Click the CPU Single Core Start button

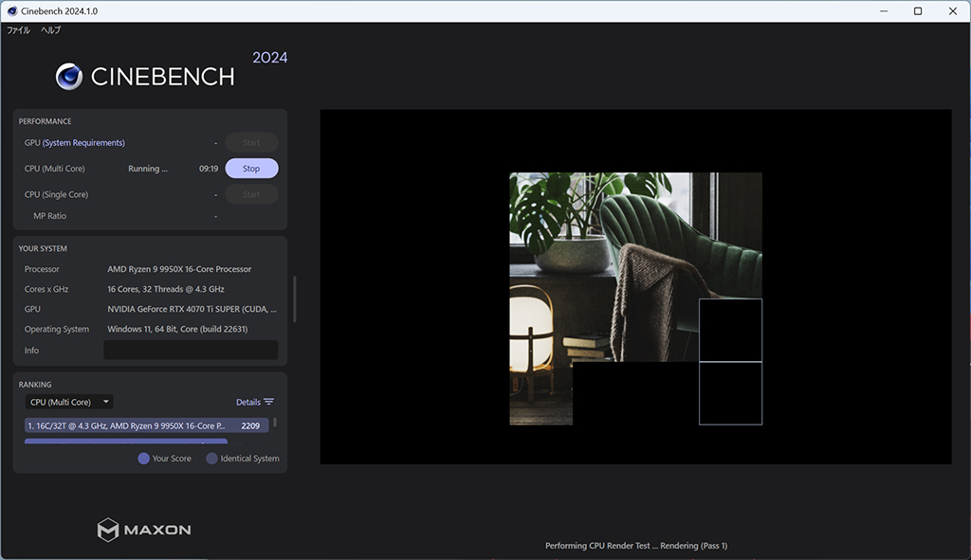click(x=251, y=194)
